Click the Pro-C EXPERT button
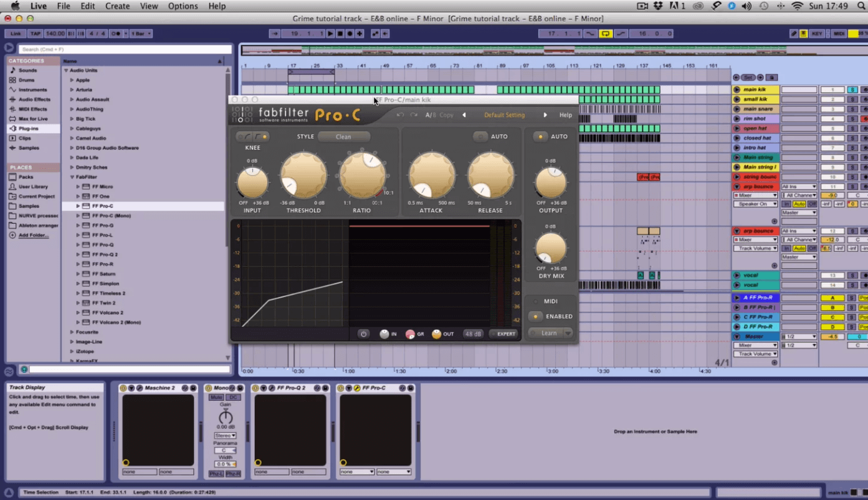Screen dimensions: 868x500 pos(503,334)
